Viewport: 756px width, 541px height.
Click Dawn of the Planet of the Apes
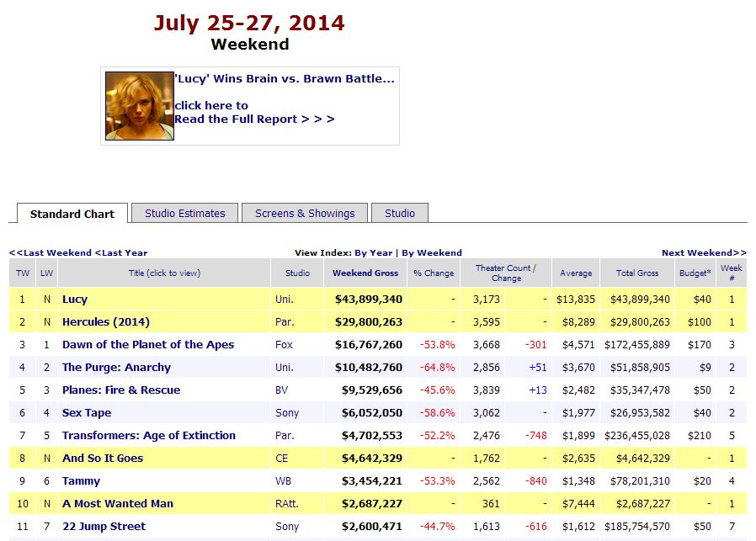(x=148, y=345)
